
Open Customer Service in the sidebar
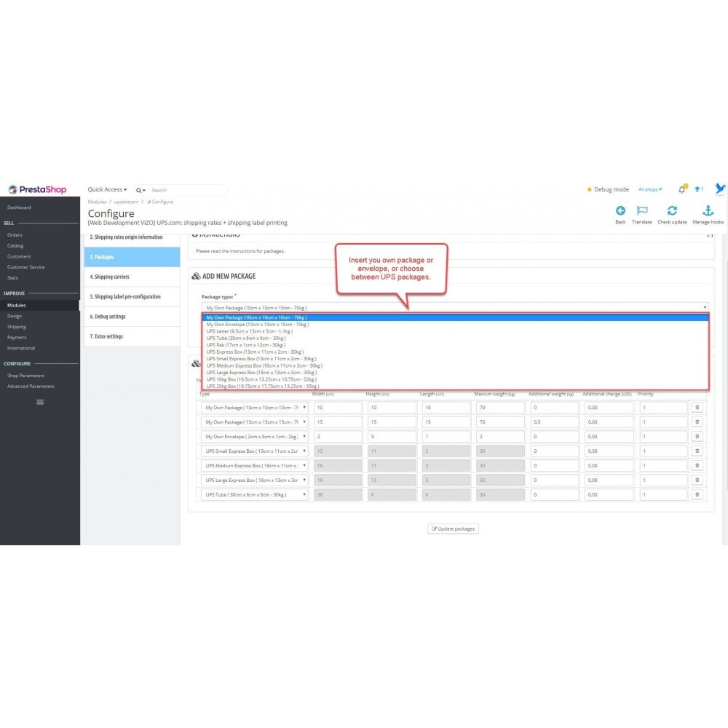pos(26,267)
